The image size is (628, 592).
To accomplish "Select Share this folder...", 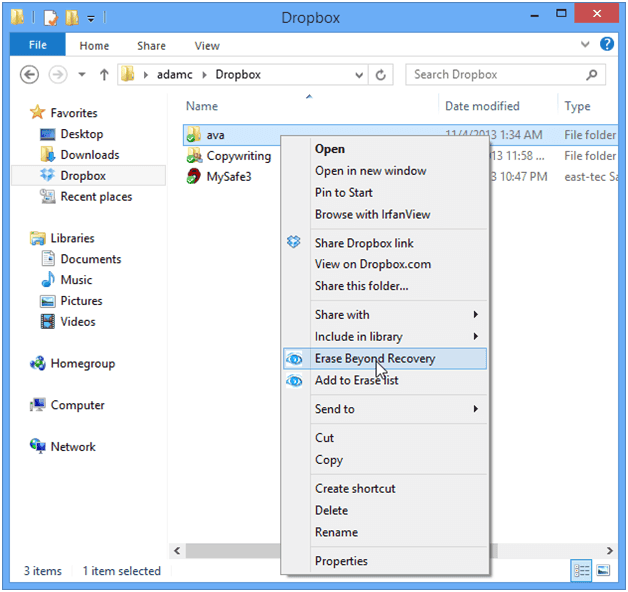I will 385,286.
